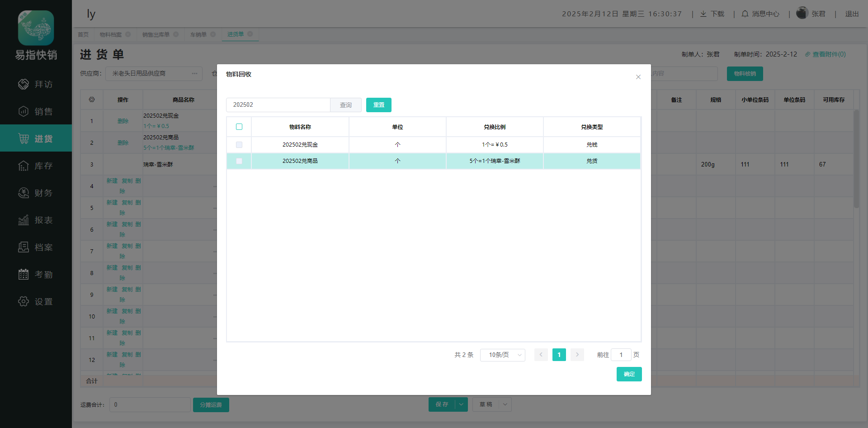Select the 库存 warehouse icon

coord(24,166)
